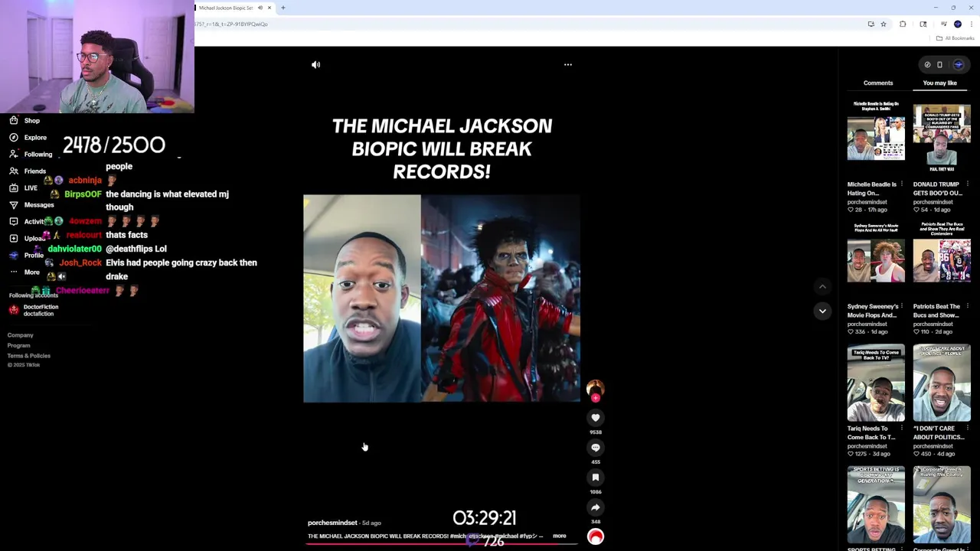Viewport: 980px width, 551px height.
Task: Open Explore in the TikTok sidebar
Action: (28, 137)
